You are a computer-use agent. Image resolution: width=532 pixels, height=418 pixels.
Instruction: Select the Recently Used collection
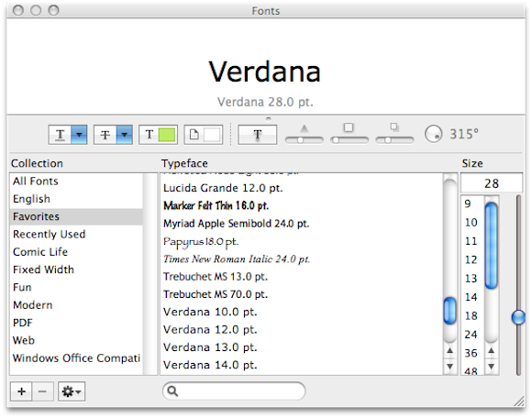point(76,234)
